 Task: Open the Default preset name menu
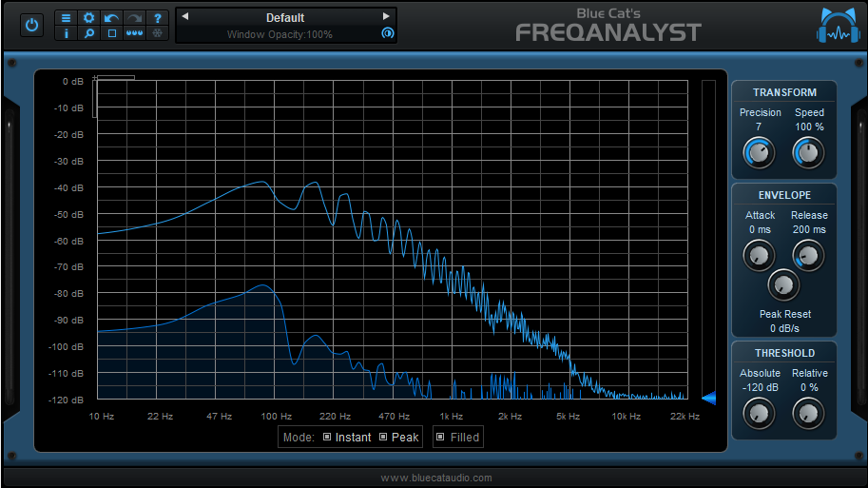click(x=285, y=18)
